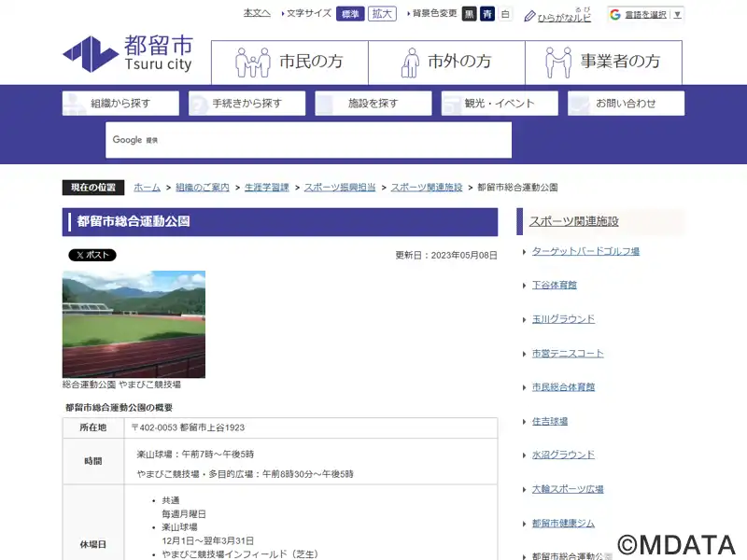Viewport: 747px width, 560px height.
Task: Switch background color to 白
Action: point(505,14)
